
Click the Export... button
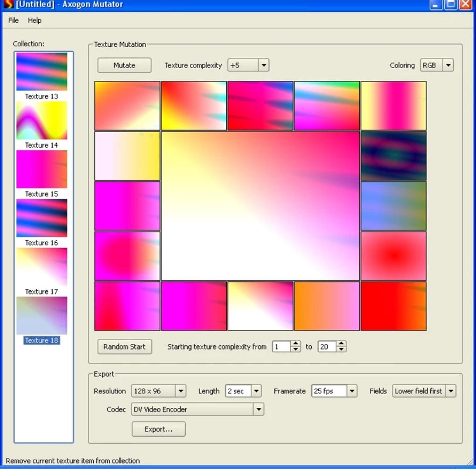click(x=158, y=429)
